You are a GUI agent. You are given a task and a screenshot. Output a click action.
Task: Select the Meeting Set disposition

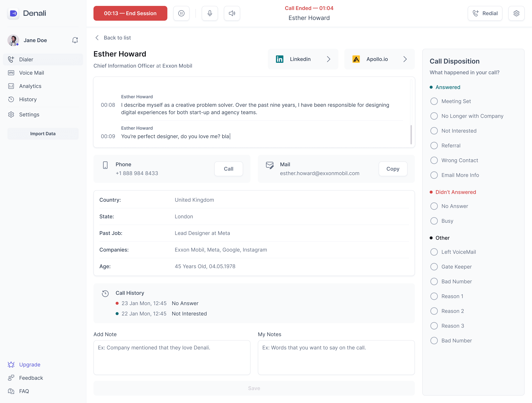point(434,101)
